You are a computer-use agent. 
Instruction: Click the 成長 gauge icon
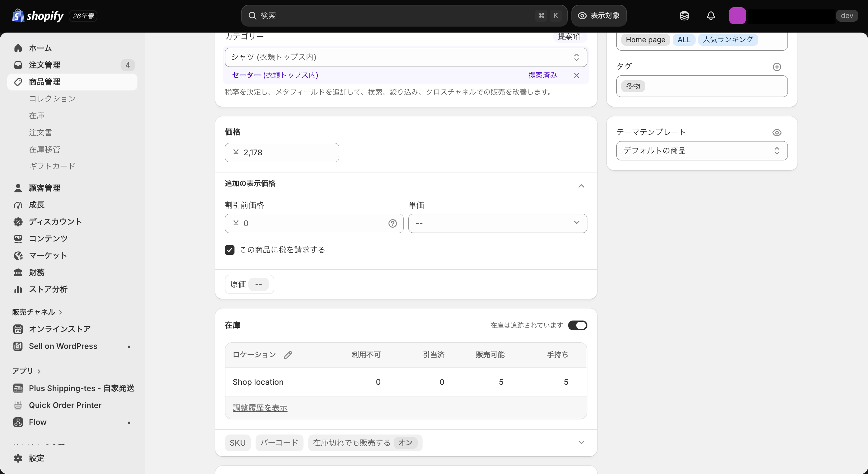point(18,205)
